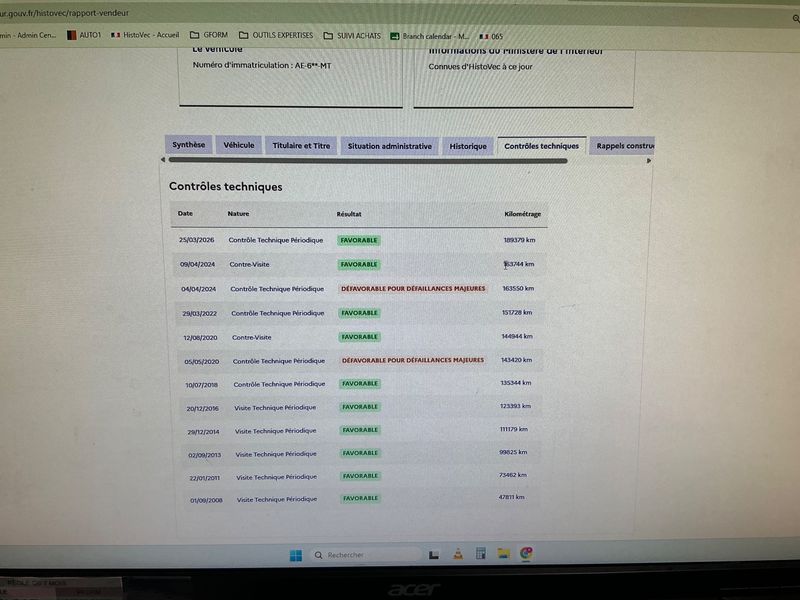Click the tab strip left scroll arrow
Image resolution: width=800 pixels, height=600 pixels.
pos(163,160)
